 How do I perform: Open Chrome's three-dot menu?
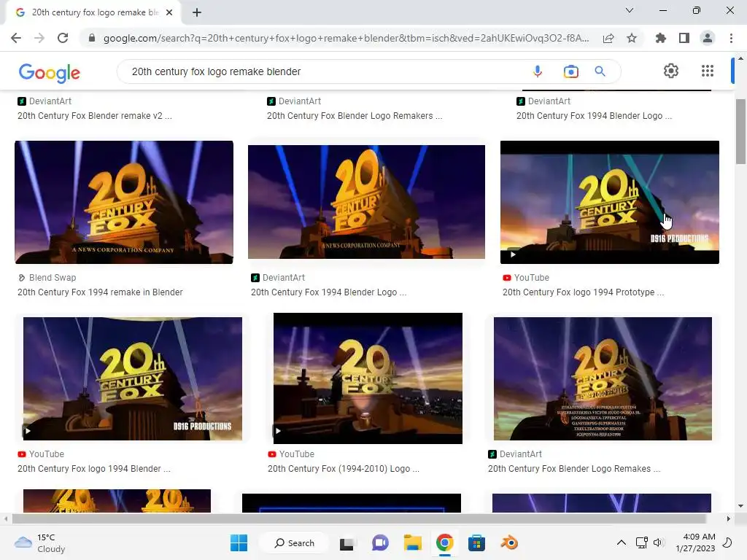coord(731,38)
